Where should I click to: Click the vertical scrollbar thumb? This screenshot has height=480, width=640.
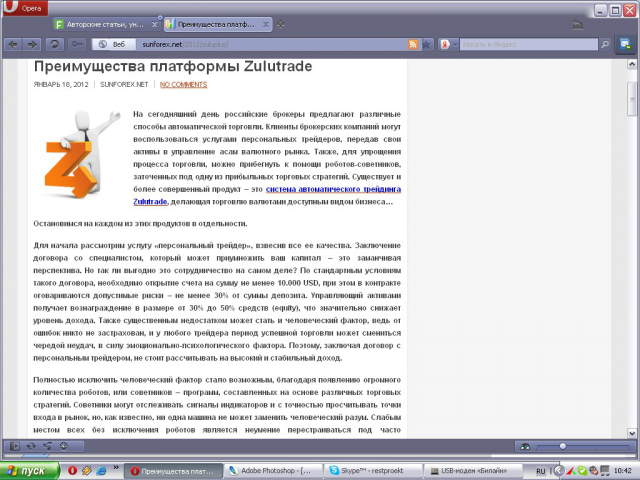(632, 99)
